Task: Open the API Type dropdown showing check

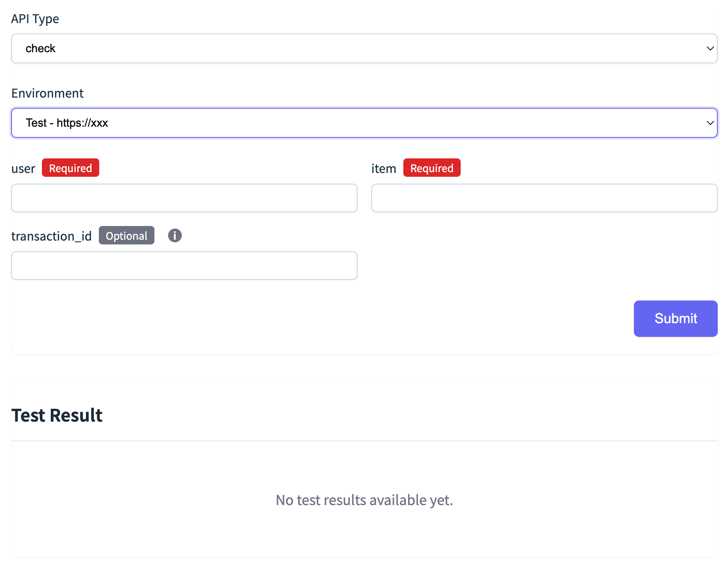Action: tap(364, 48)
